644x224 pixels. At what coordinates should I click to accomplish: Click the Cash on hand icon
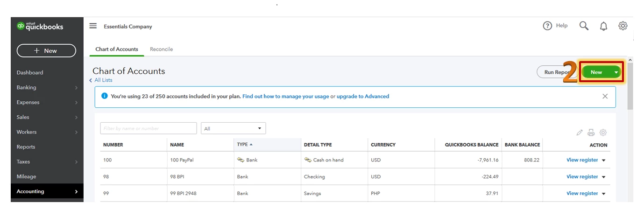[308, 160]
